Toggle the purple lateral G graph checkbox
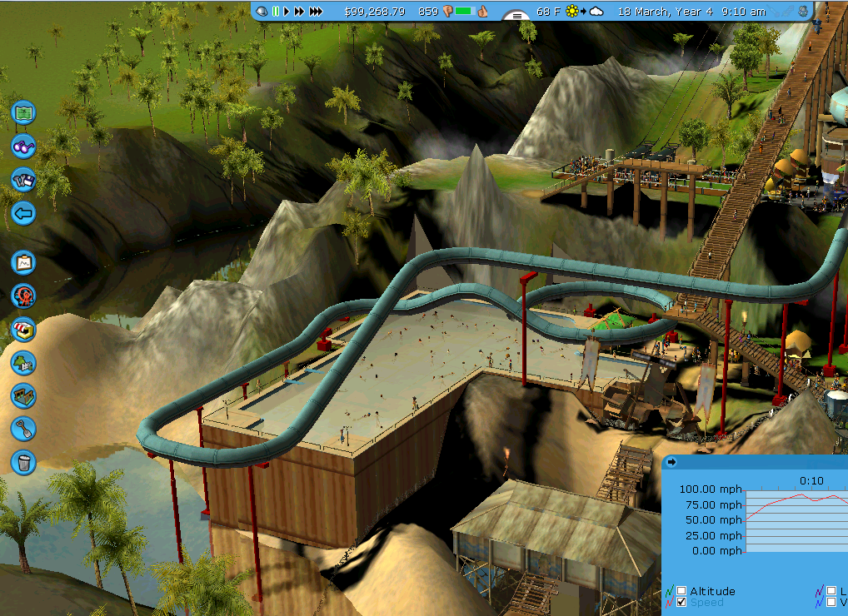 coord(831,591)
